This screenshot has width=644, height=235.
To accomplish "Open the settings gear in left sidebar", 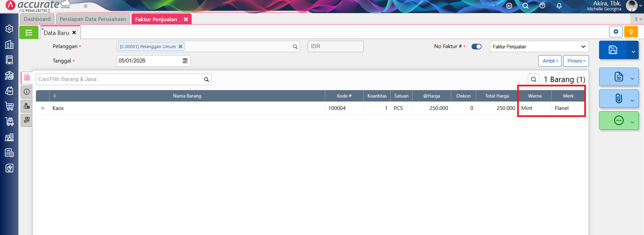I will 9,29.
